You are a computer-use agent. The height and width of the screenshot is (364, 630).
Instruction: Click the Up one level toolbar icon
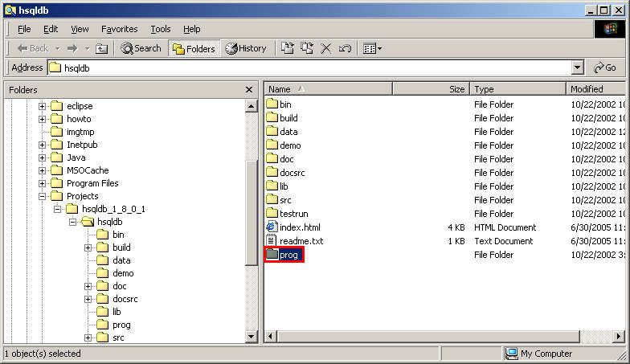102,48
